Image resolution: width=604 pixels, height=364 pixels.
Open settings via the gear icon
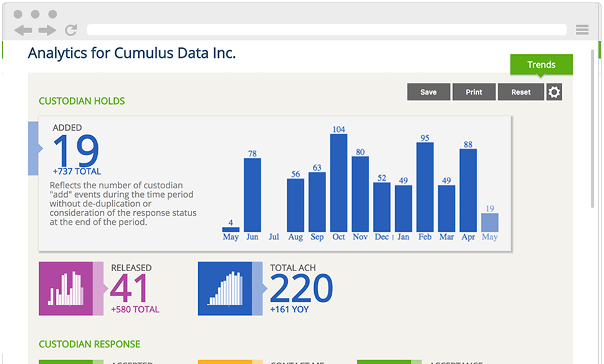pos(554,92)
